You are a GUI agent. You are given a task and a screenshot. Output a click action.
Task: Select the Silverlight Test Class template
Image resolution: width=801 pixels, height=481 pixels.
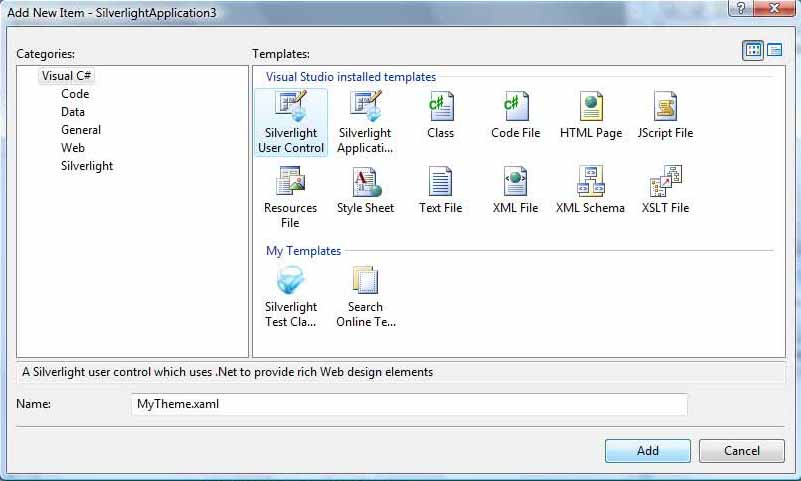[x=290, y=296]
